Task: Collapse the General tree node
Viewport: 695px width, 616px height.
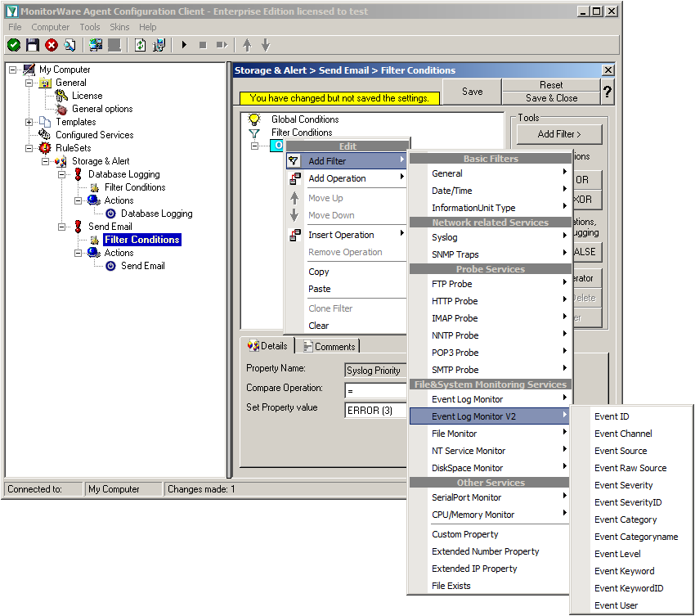Action: tap(29, 83)
